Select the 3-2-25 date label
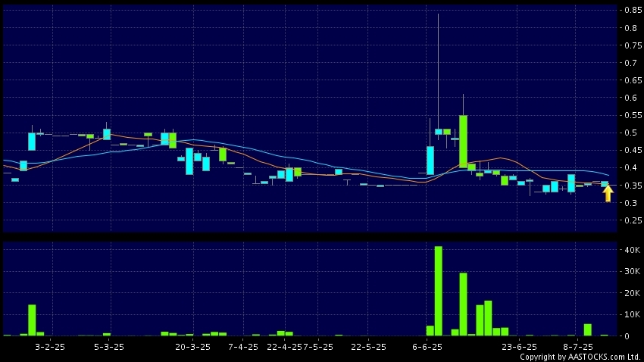Image resolution: width=644 pixels, height=362 pixels. coord(50,347)
